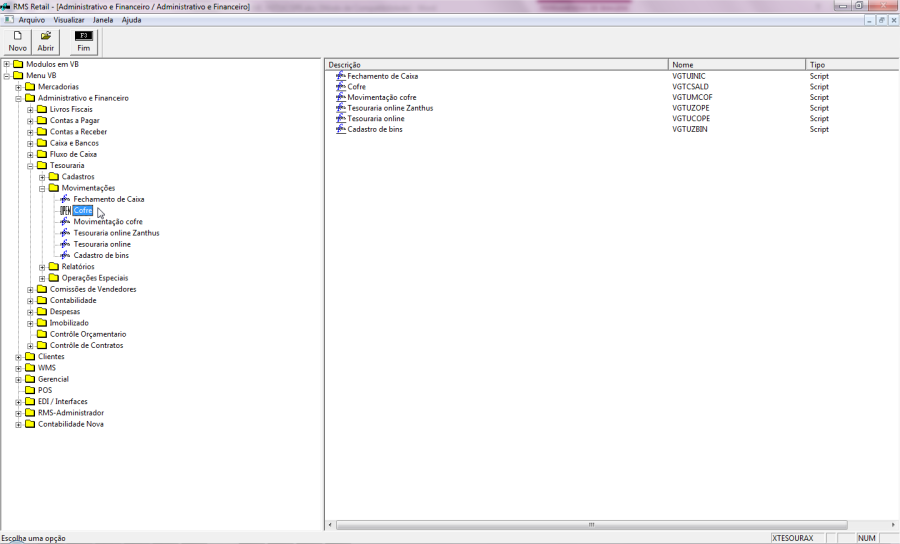
Task: Open the Janela menu
Action: tap(103, 20)
